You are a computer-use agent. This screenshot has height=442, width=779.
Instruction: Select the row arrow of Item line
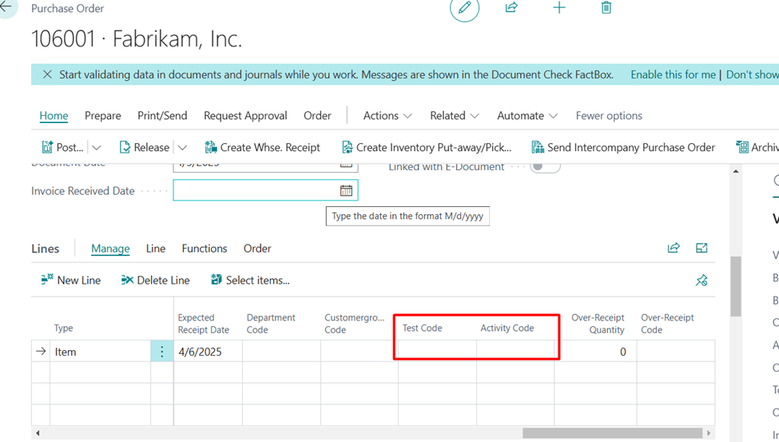pos(41,352)
